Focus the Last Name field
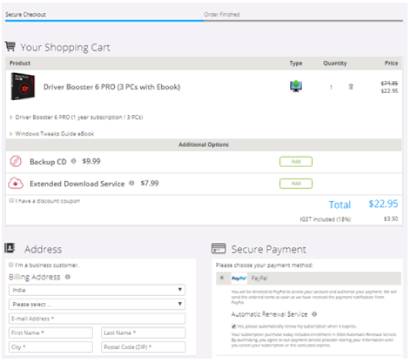The image size is (412, 360). pyautogui.click(x=143, y=333)
